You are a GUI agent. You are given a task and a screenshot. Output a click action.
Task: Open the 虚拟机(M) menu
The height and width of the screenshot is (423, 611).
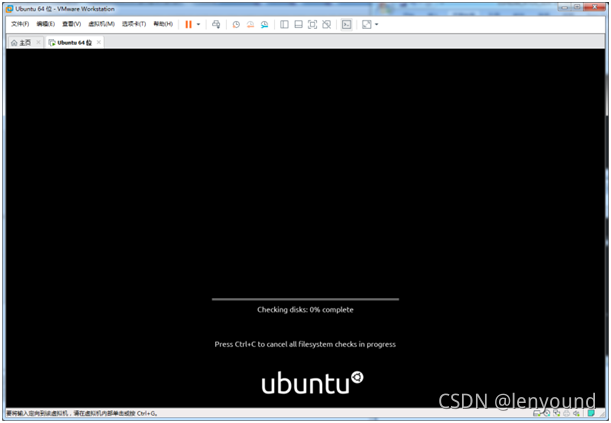click(101, 24)
